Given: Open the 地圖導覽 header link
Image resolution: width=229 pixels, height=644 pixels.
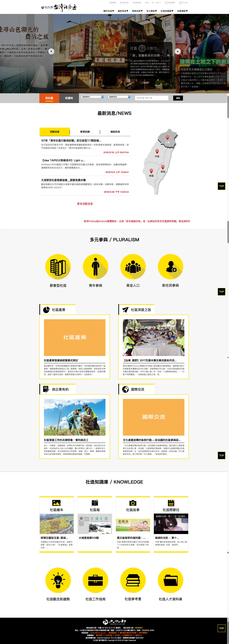Looking at the screenshot, I should pos(112,3).
